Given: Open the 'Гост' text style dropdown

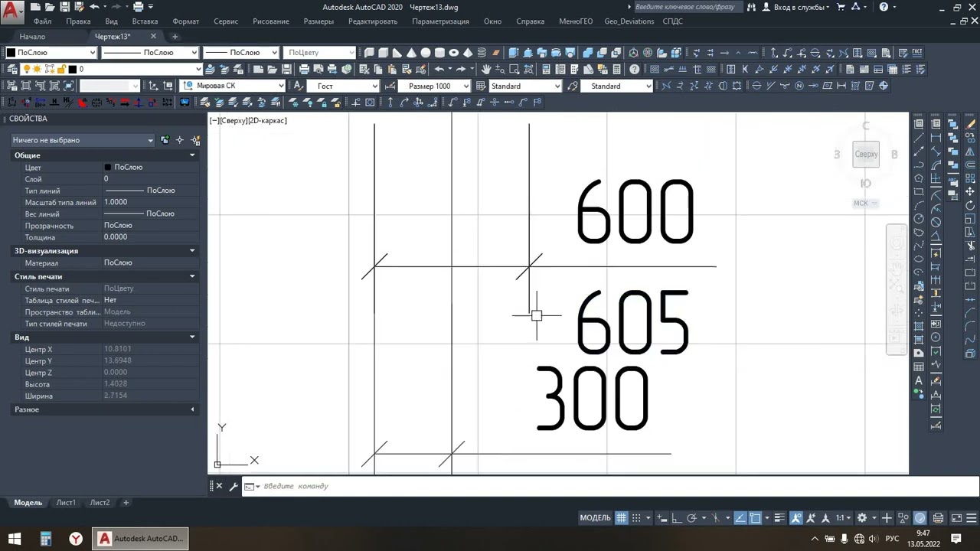Looking at the screenshot, I should tap(344, 86).
